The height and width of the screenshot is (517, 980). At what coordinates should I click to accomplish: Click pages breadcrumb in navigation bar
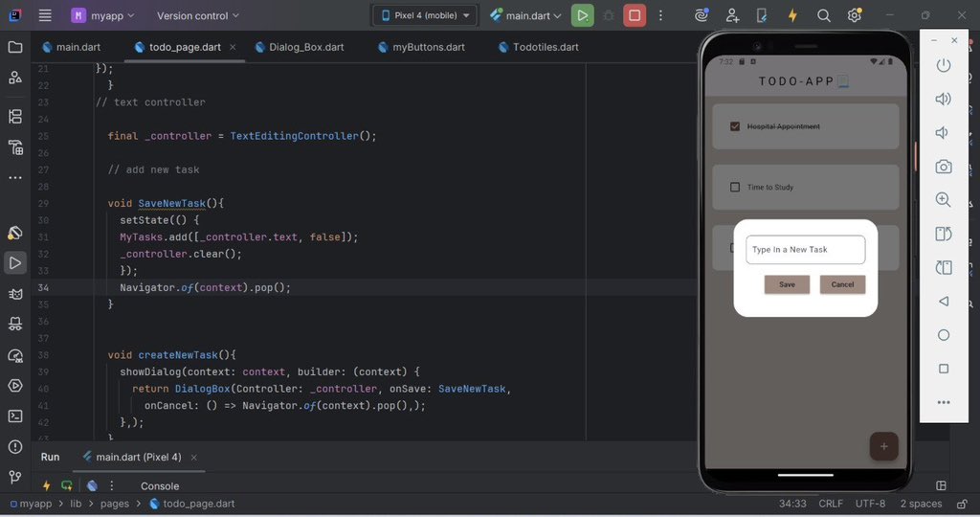115,504
